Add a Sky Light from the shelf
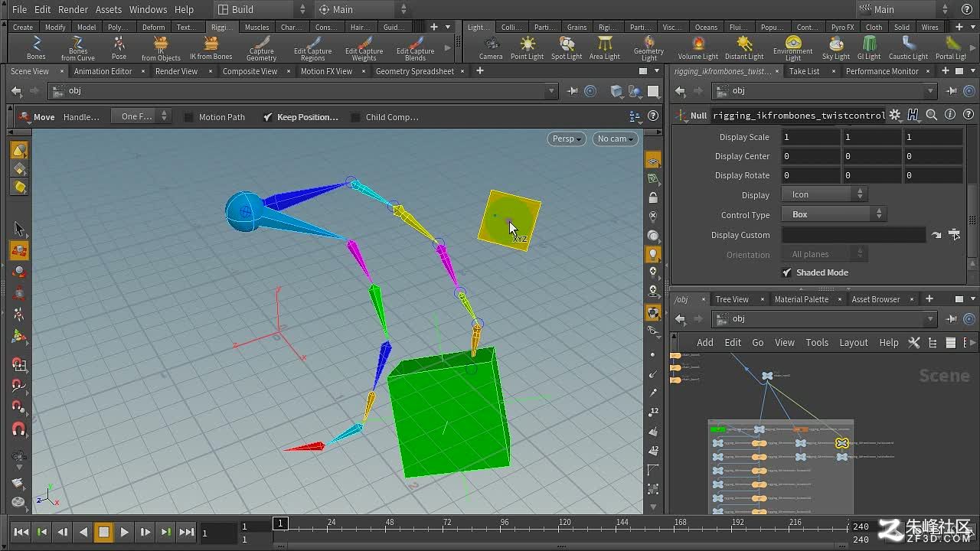Viewport: 980px width, 551px height. [x=836, y=48]
